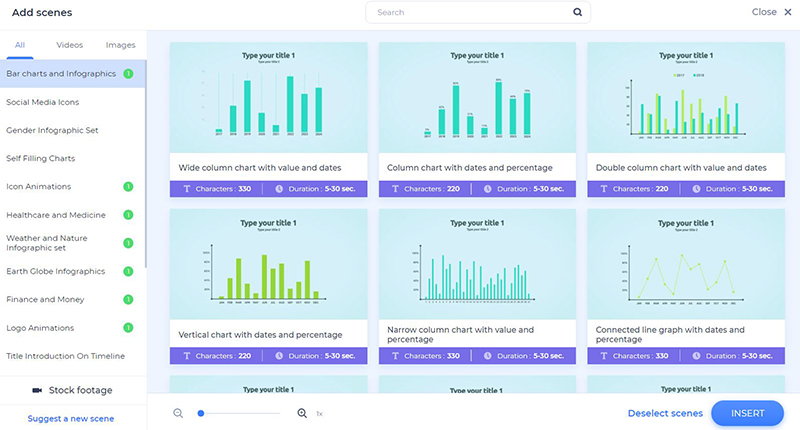Select Vertical chart with dates and percentage thumbnail
The image size is (800, 430).
(268, 264)
